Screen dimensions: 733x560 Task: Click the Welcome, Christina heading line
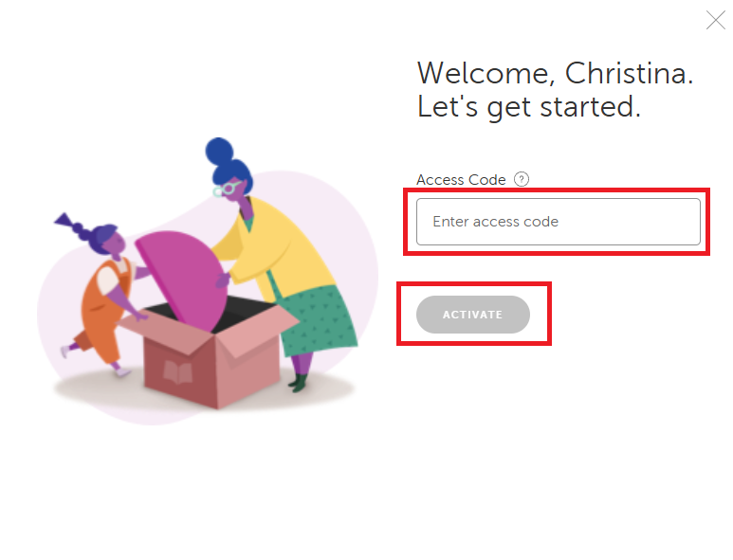555,73
